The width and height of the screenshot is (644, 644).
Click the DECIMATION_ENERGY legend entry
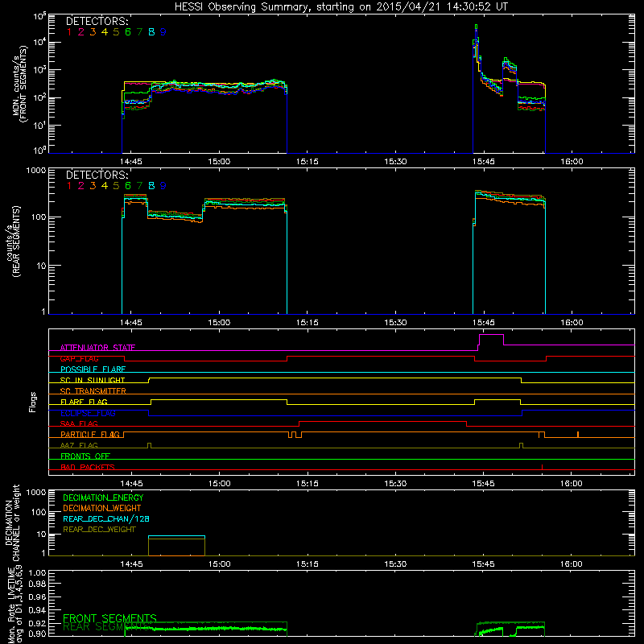[103, 497]
